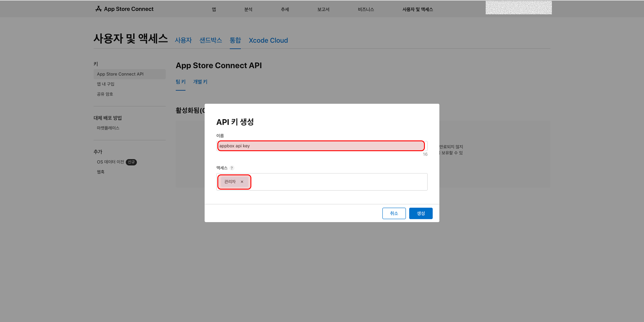
Task: Click the 생성 button
Action: click(420, 213)
